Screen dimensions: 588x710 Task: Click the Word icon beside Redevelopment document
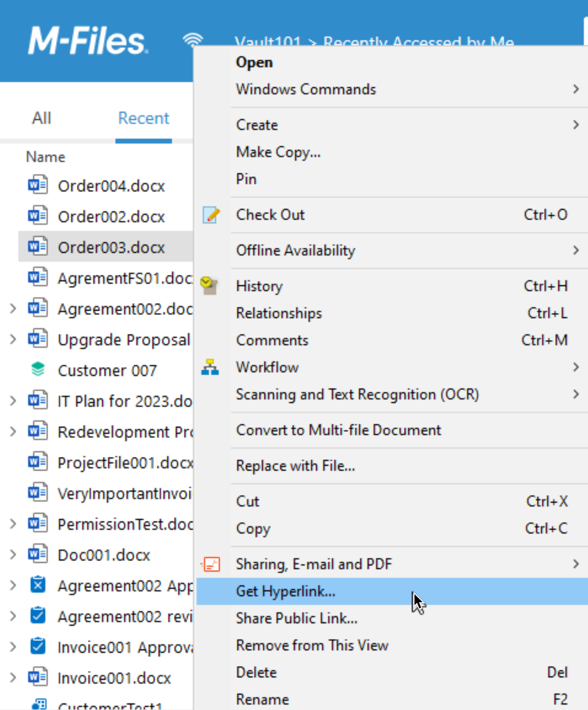[38, 431]
